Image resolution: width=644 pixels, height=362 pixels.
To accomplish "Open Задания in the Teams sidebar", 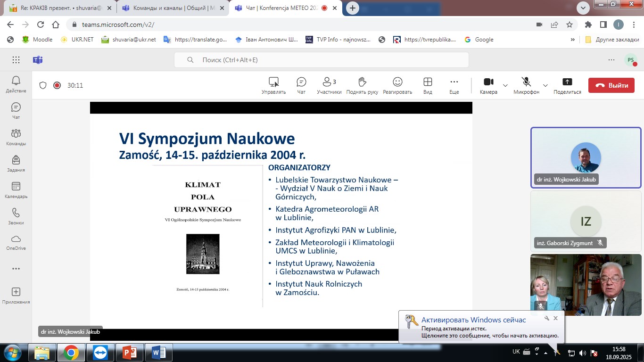I will click(x=16, y=164).
